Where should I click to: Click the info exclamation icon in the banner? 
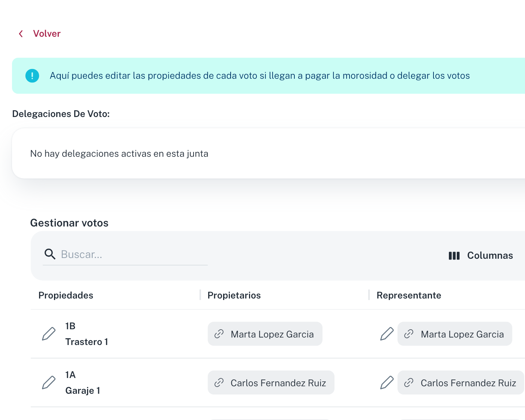click(x=32, y=76)
